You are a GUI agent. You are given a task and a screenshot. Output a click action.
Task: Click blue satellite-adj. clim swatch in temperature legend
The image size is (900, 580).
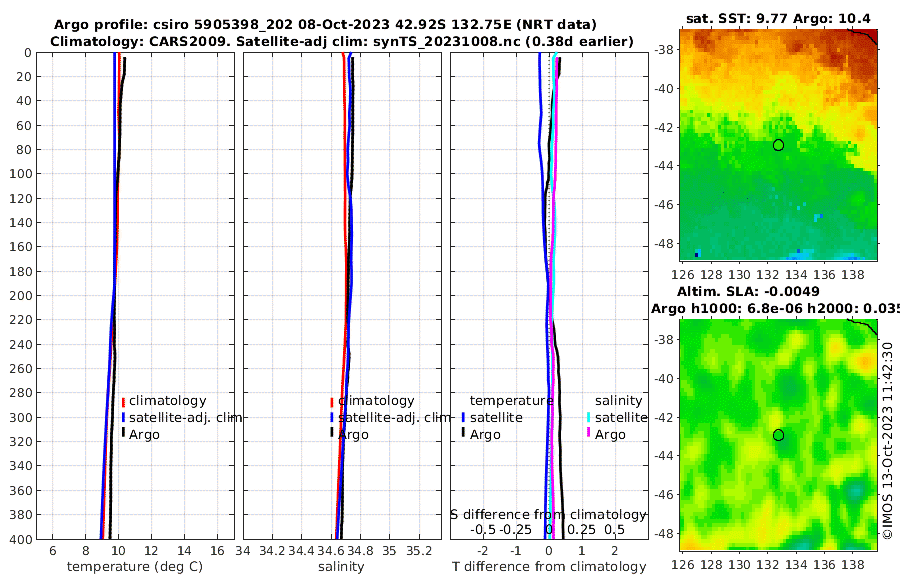tap(123, 417)
